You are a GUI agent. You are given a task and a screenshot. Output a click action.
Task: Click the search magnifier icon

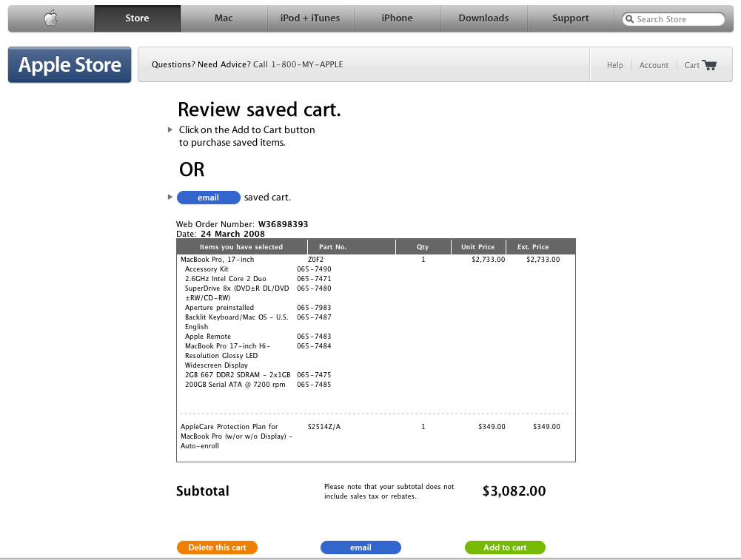(x=629, y=19)
